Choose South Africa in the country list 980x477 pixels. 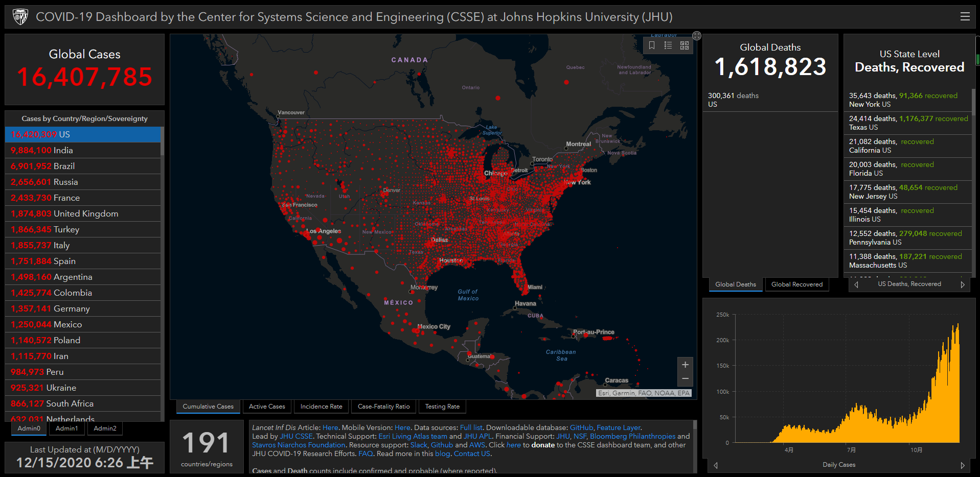(x=83, y=403)
